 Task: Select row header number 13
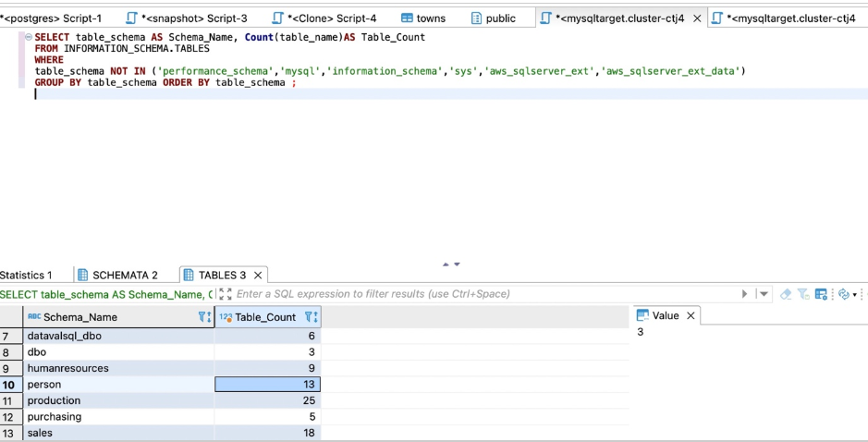point(11,433)
